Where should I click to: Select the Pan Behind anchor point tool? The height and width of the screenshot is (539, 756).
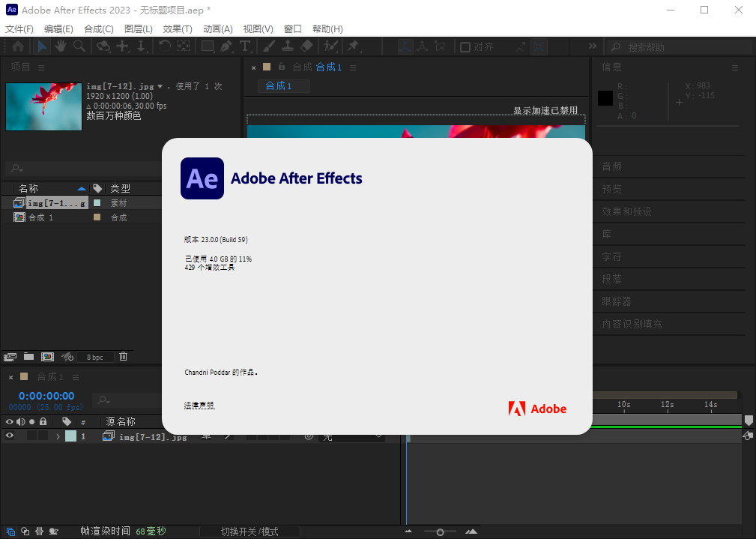(x=184, y=46)
